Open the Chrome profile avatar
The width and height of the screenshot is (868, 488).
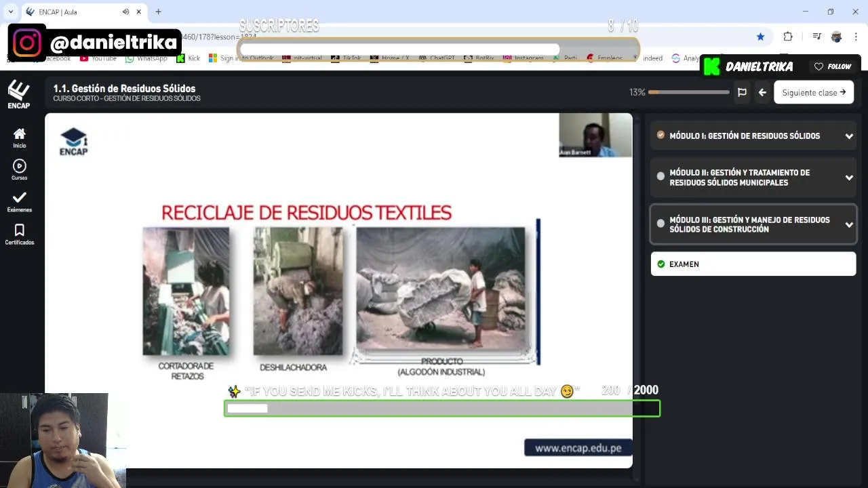836,37
